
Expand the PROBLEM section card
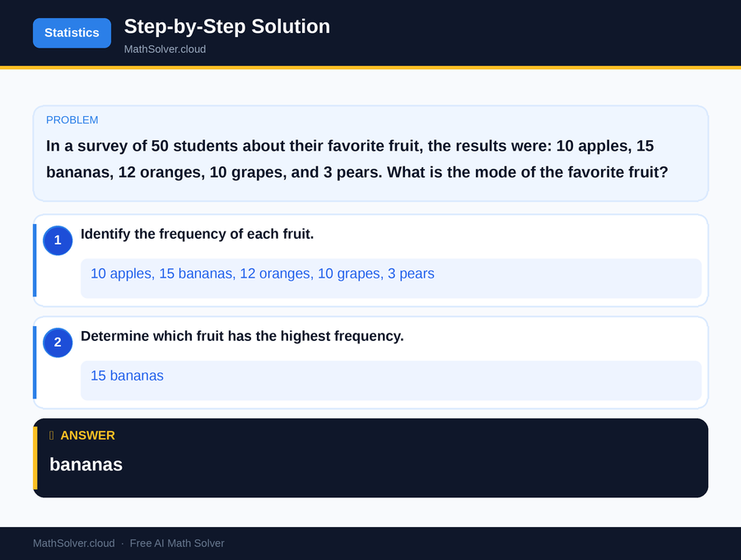coord(370,153)
